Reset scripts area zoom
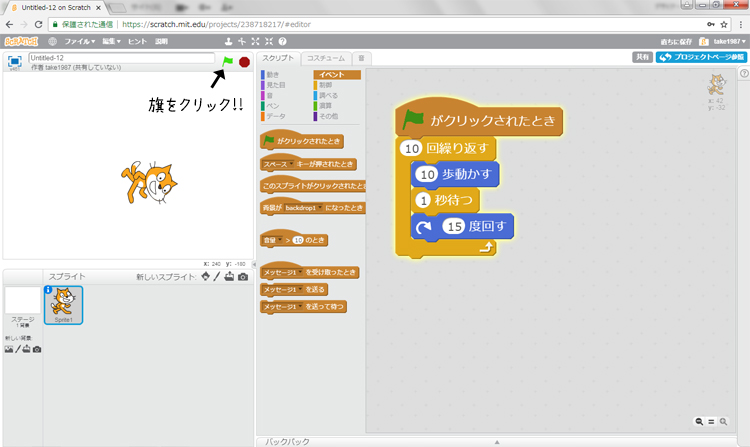 click(x=711, y=422)
